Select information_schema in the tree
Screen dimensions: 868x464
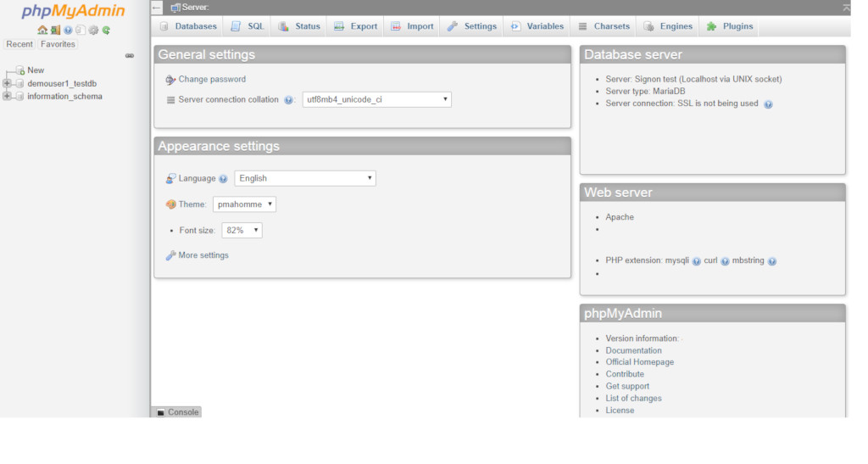[x=64, y=97]
